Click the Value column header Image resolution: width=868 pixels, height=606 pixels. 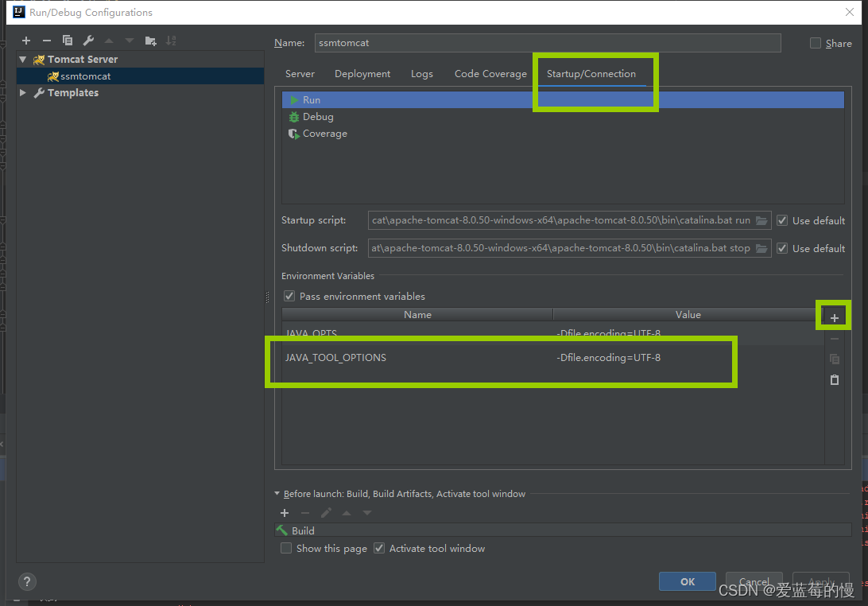coord(688,315)
